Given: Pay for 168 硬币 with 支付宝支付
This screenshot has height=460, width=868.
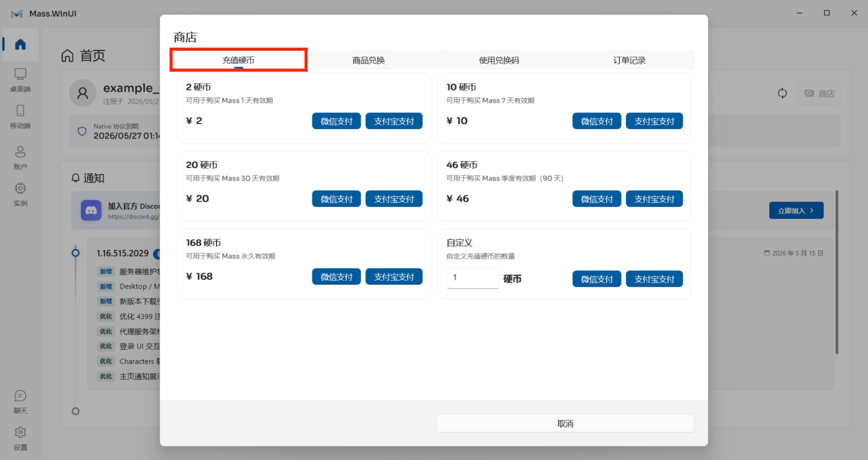Looking at the screenshot, I should (x=394, y=277).
